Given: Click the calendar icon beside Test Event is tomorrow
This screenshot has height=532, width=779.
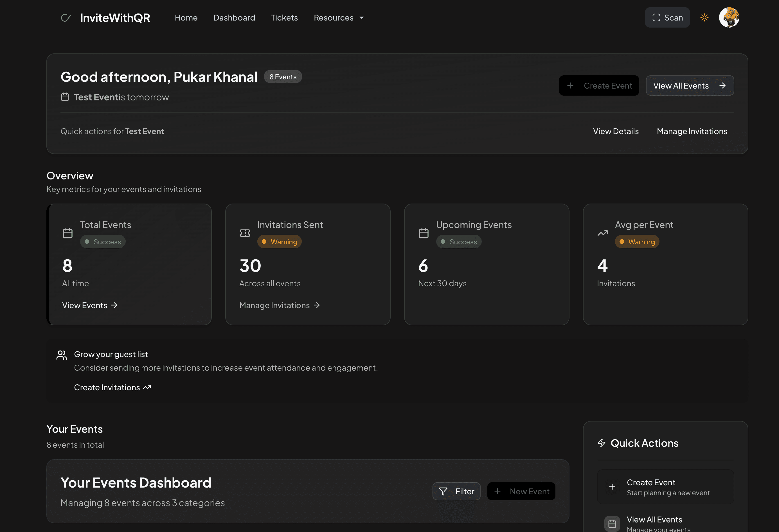Looking at the screenshot, I should tap(65, 97).
